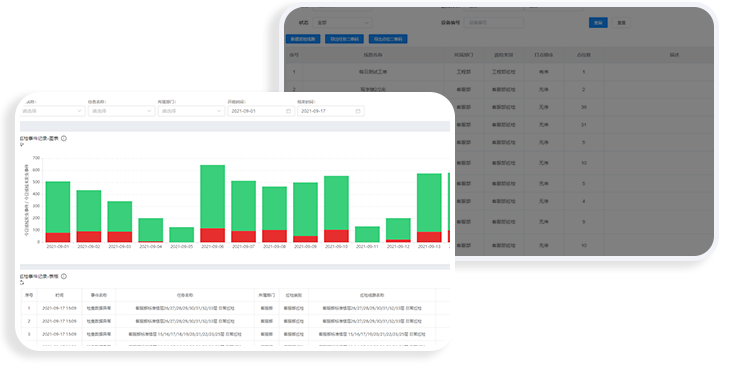Click the 设备编号 input field in back window

(493, 22)
